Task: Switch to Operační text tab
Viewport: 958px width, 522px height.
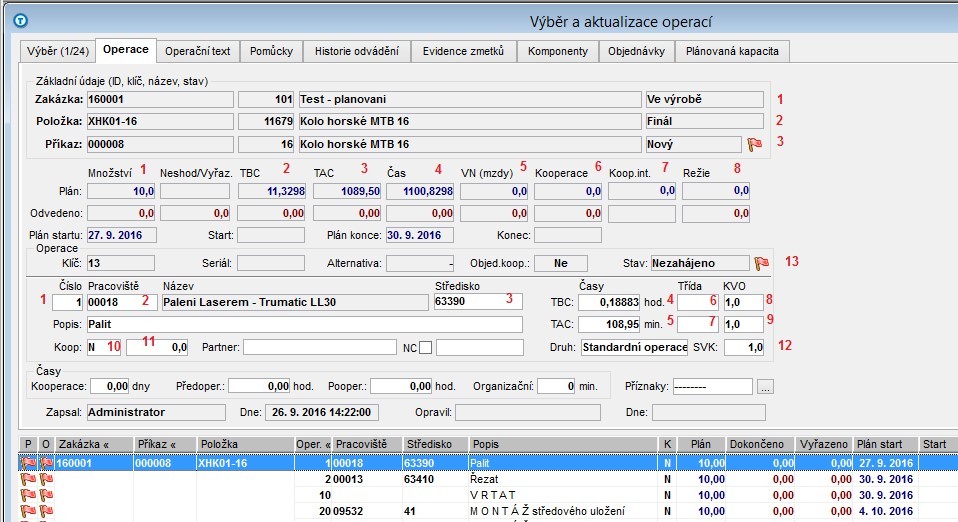Action: 197,51
